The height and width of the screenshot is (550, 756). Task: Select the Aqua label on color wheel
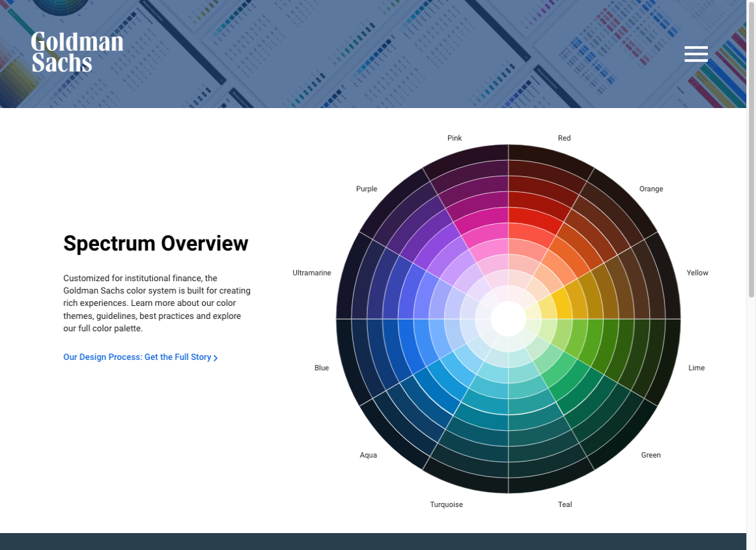pyautogui.click(x=368, y=455)
